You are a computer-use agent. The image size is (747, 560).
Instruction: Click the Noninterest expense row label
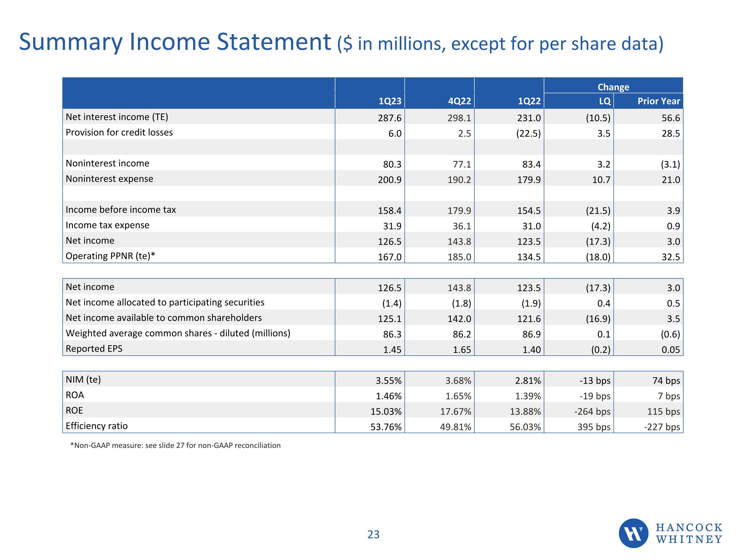click(109, 178)
